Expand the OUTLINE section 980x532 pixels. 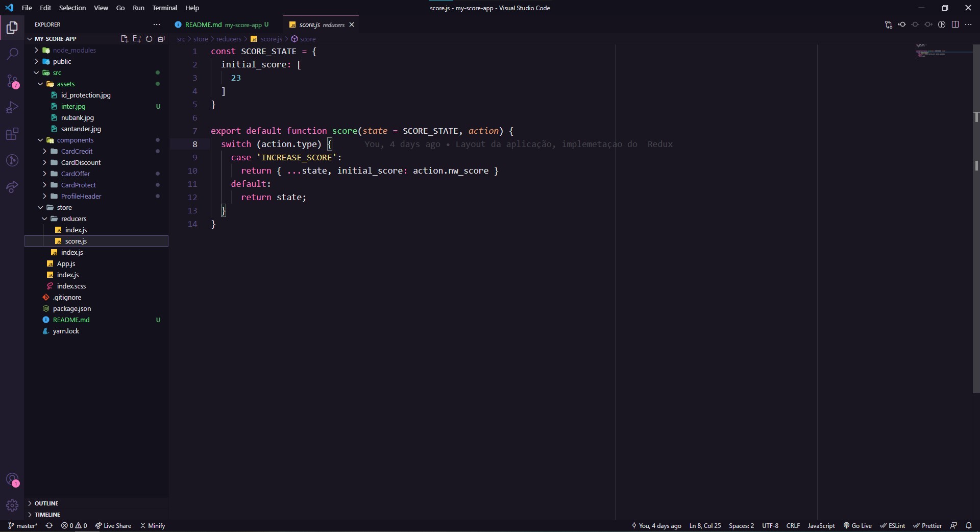(x=96, y=503)
